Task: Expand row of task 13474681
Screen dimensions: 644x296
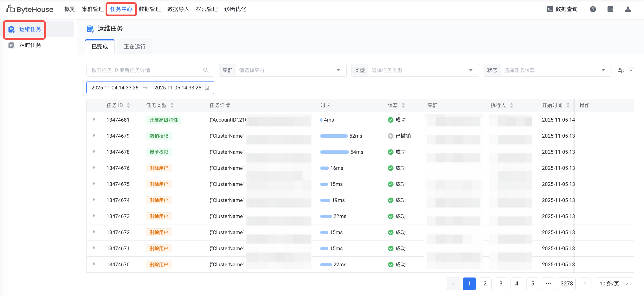Action: point(94,119)
